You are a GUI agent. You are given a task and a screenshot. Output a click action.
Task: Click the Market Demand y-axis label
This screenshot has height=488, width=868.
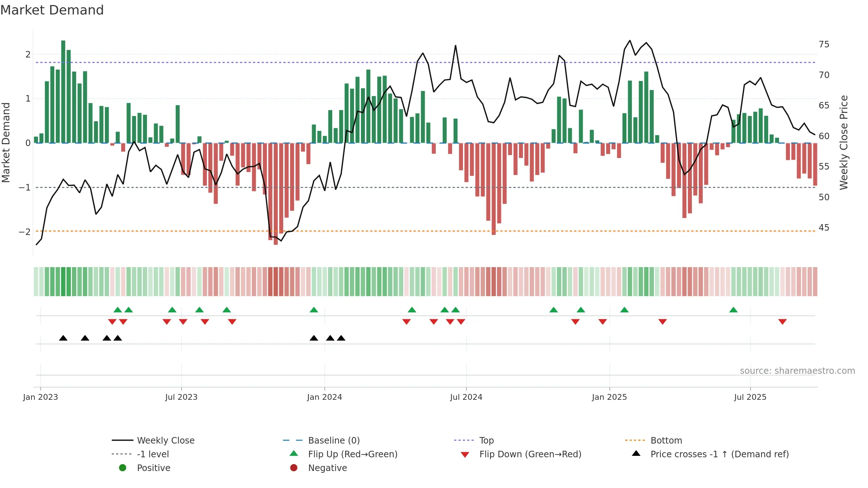[x=6, y=142]
